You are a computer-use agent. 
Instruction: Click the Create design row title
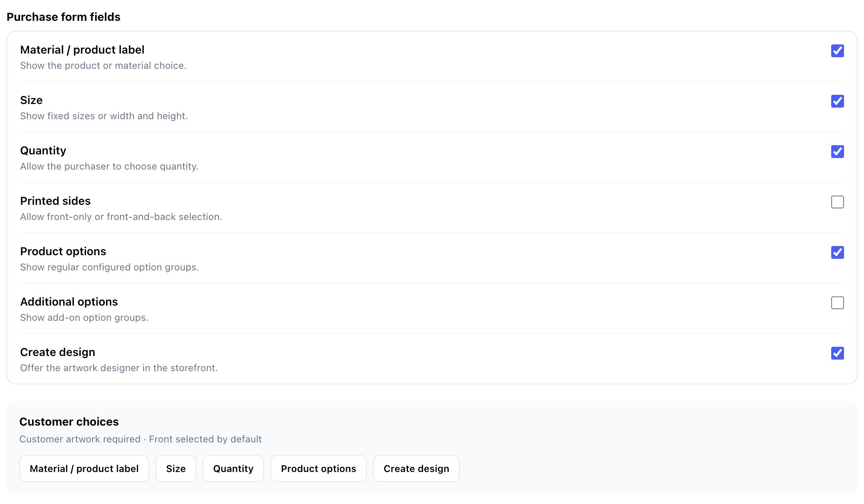pyautogui.click(x=58, y=352)
